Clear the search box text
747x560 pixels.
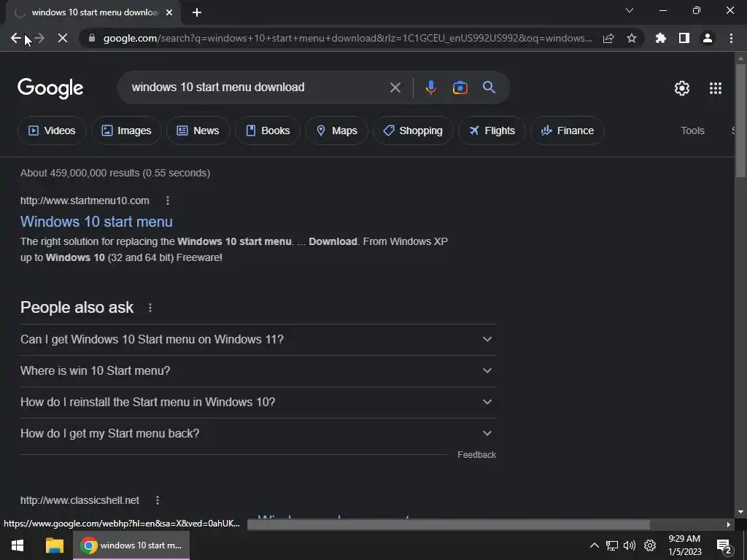(395, 87)
